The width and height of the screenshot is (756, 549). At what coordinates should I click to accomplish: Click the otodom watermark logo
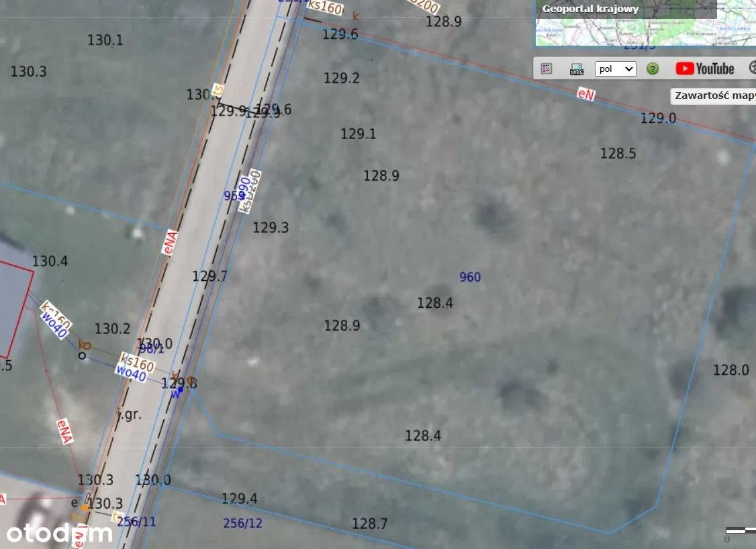click(58, 534)
